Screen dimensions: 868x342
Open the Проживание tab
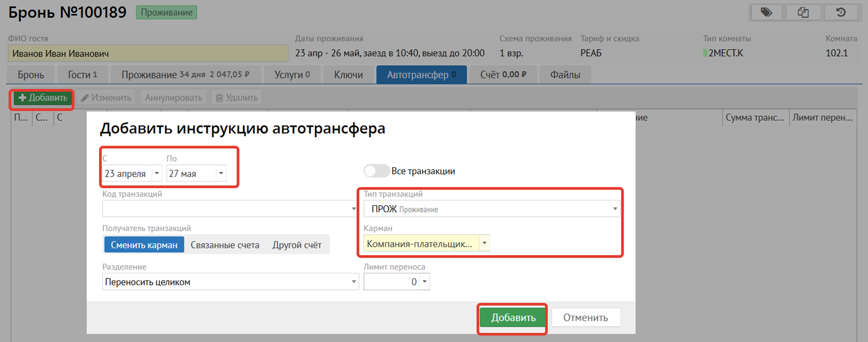click(x=185, y=75)
